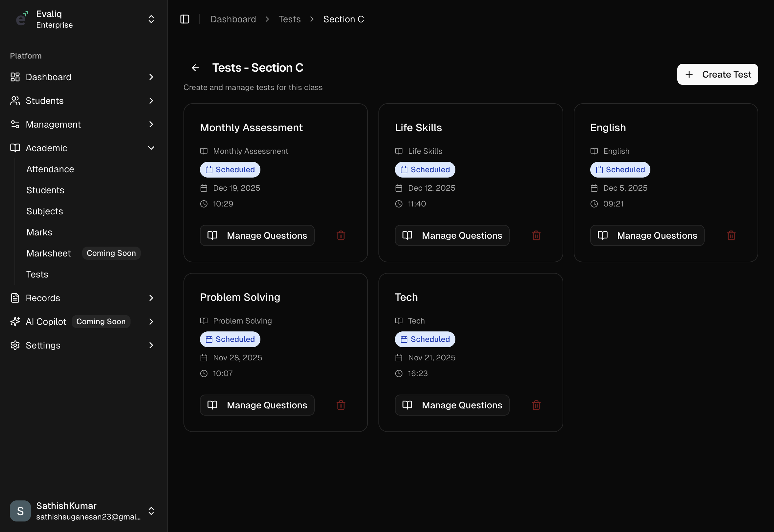
Task: Click the back arrow next to Tests - Section C
Action: pos(195,68)
